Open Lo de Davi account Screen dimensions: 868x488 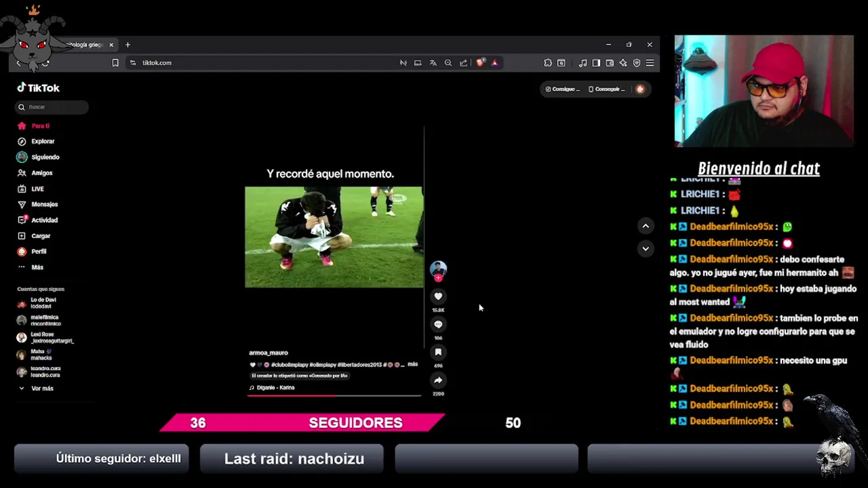tap(37, 303)
